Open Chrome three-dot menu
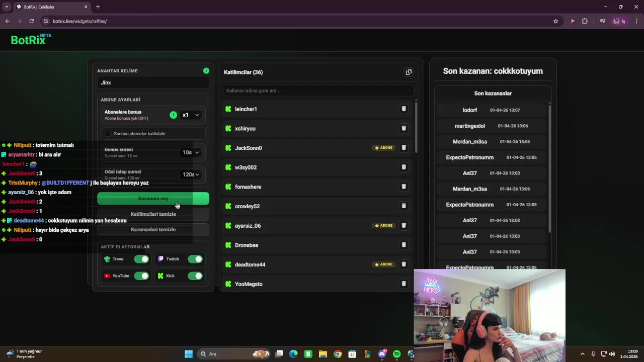This screenshot has height=362, width=644. (x=636, y=21)
